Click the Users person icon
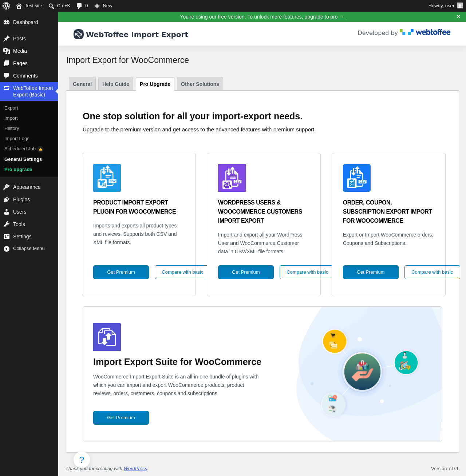 (7, 212)
